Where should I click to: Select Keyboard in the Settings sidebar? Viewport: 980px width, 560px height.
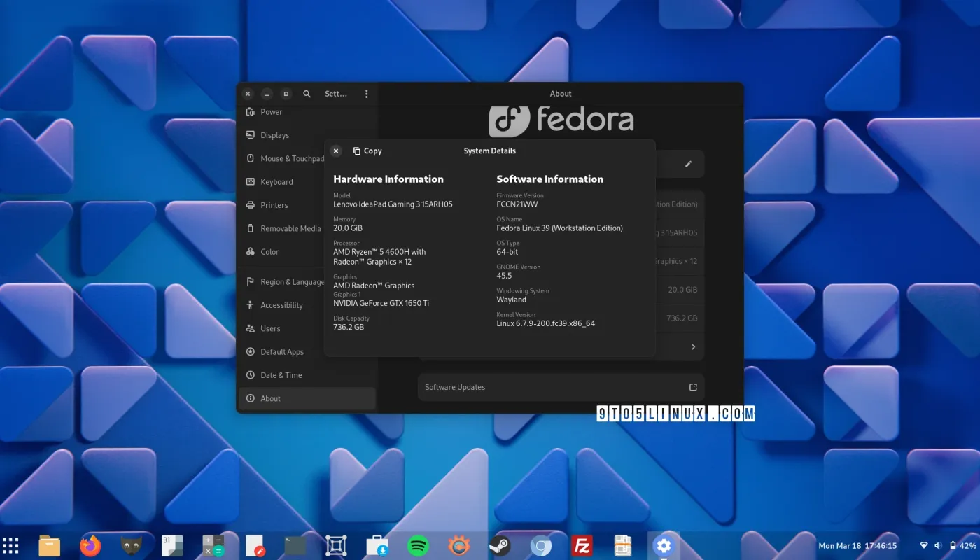(x=307, y=182)
